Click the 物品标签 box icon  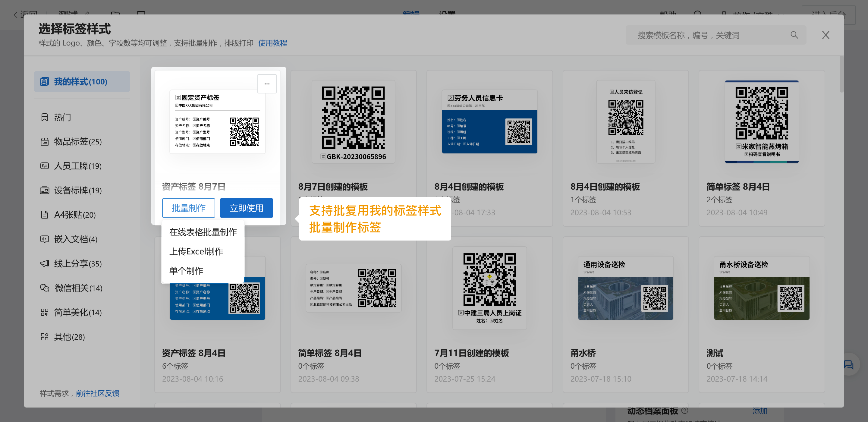point(45,142)
